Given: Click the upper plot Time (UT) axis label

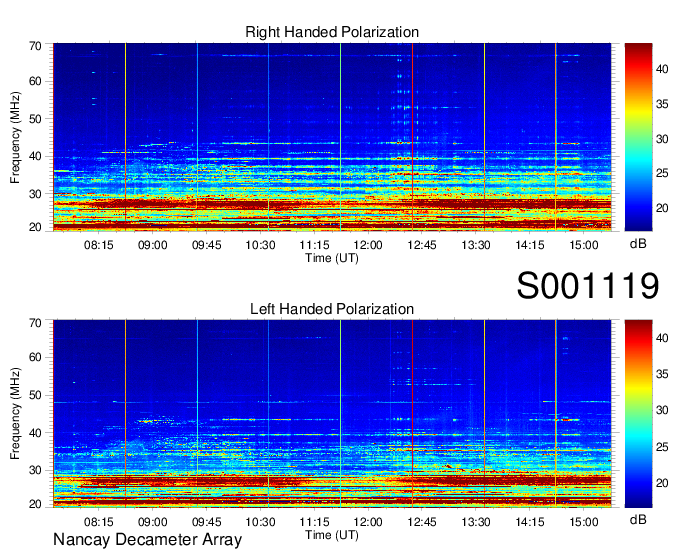Looking at the screenshot, I should [x=332, y=258].
